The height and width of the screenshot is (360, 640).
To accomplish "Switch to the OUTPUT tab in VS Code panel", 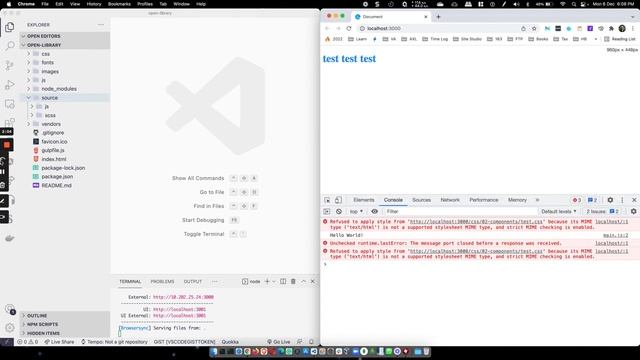I will pyautogui.click(x=193, y=282).
